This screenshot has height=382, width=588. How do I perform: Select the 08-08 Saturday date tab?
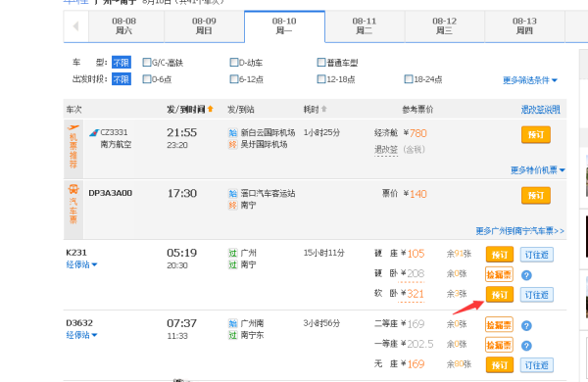click(124, 25)
